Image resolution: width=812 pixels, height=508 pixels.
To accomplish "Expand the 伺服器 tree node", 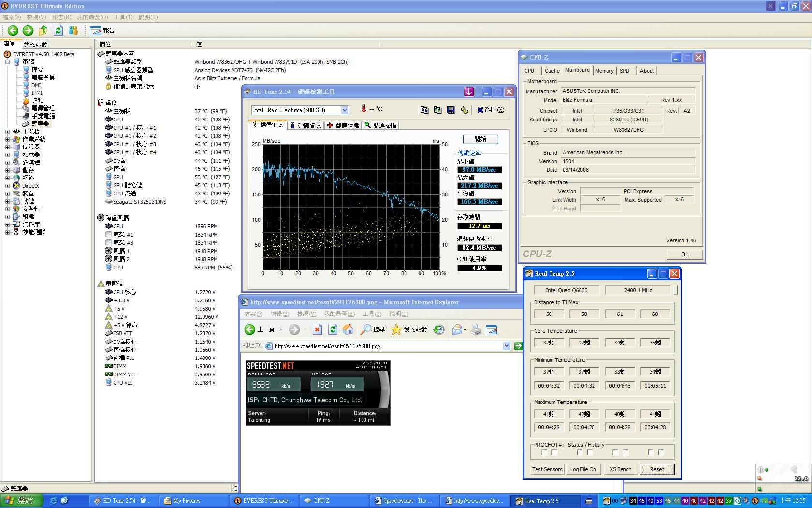I will 7,147.
